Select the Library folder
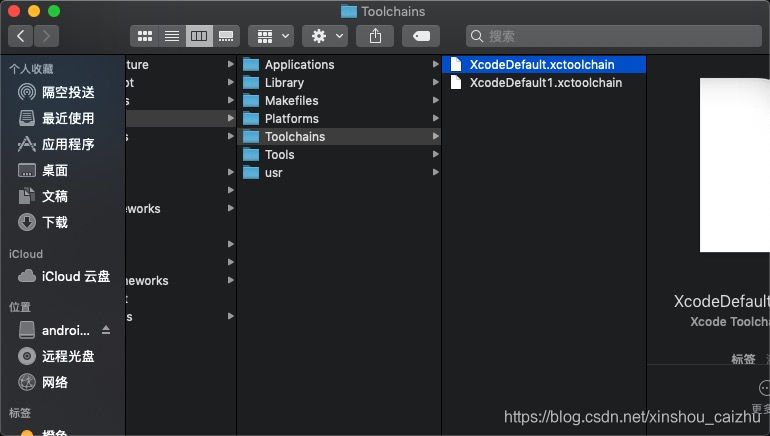770x436 pixels. point(339,82)
